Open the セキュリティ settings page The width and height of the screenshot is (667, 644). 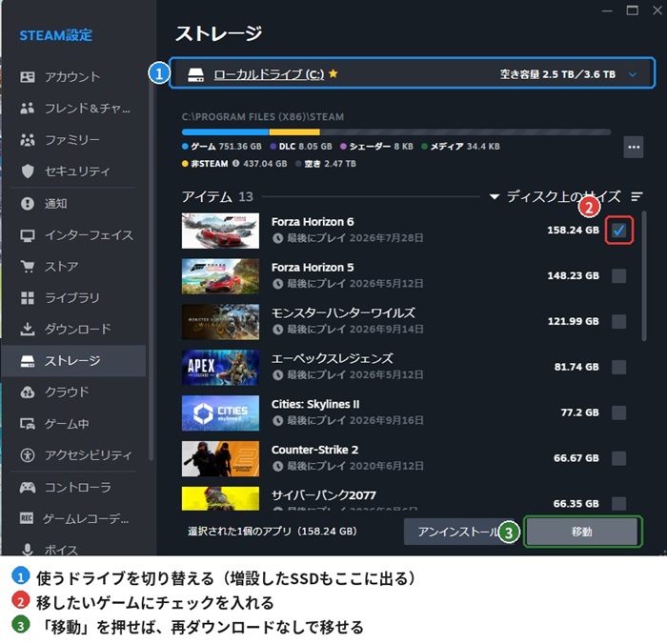[73, 171]
